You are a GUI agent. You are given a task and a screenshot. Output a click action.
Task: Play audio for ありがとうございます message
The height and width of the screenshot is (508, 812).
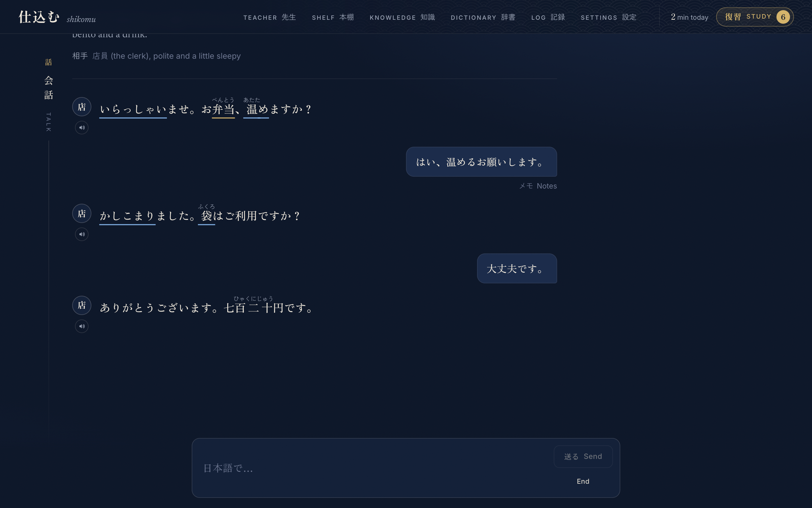[x=81, y=326]
